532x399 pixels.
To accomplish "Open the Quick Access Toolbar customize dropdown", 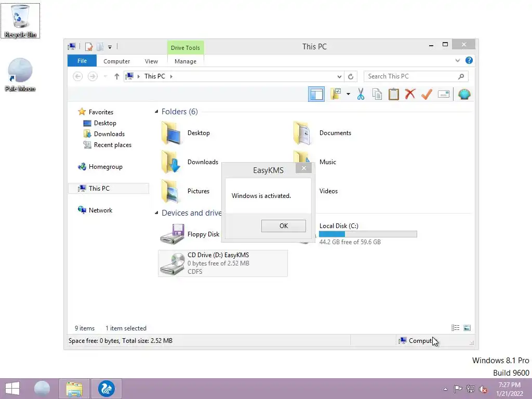I will click(110, 47).
